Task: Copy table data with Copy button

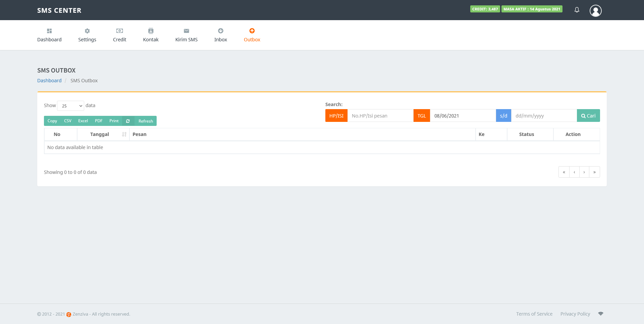Action: pyautogui.click(x=52, y=121)
